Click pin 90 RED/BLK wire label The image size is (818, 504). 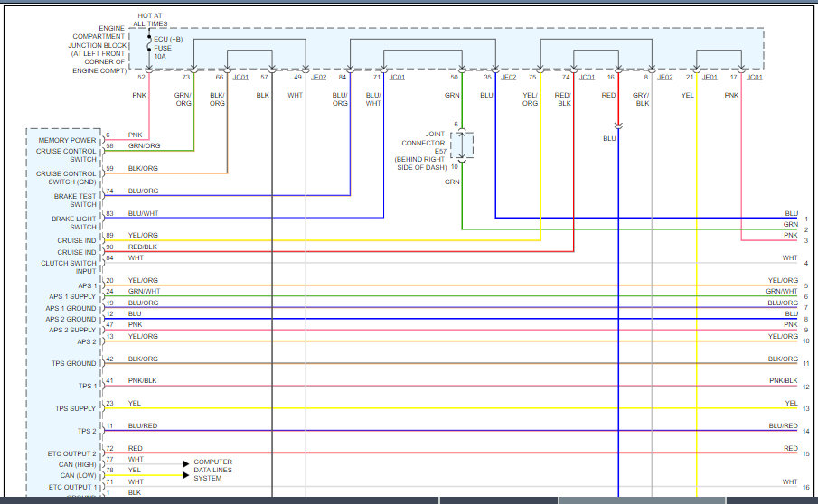[143, 247]
